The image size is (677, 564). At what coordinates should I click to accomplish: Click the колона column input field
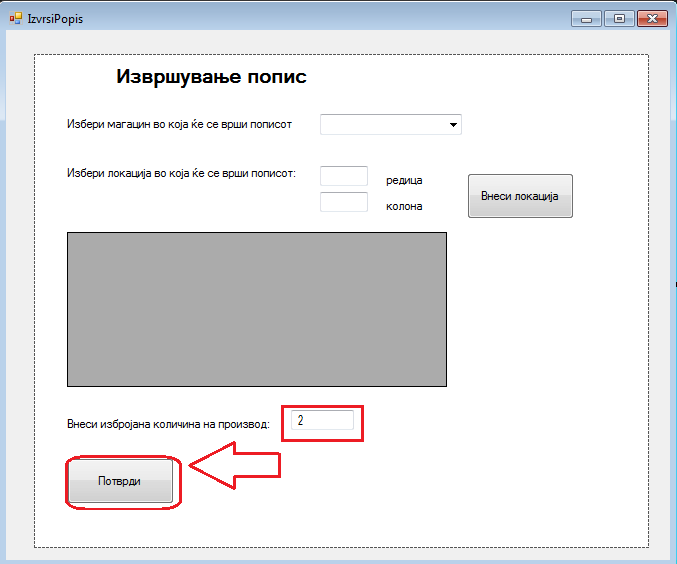[344, 202]
